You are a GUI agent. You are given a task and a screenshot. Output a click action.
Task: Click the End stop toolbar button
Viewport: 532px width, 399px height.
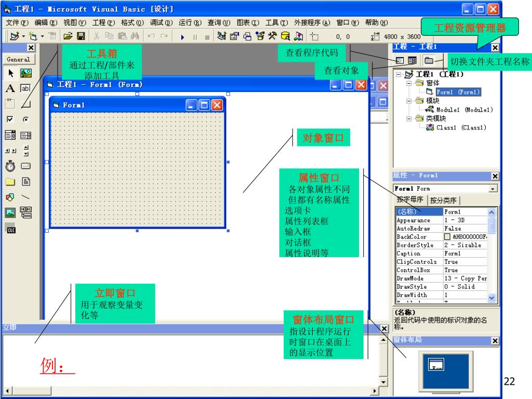(x=207, y=37)
